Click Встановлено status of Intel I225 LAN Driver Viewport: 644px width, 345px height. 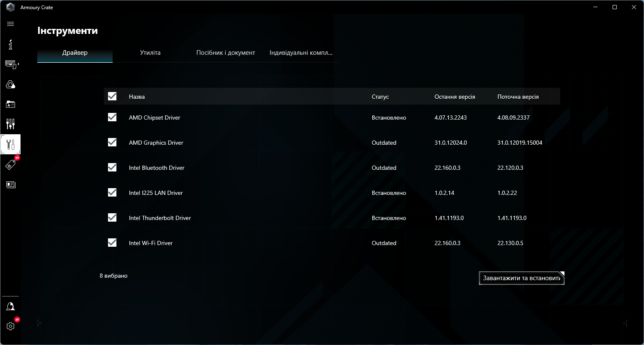tap(389, 193)
